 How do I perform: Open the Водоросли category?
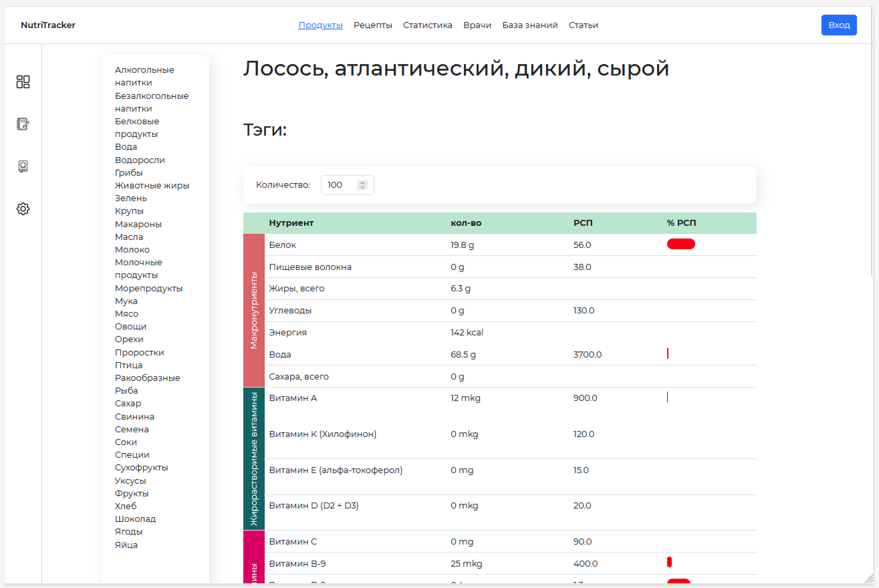(x=140, y=160)
